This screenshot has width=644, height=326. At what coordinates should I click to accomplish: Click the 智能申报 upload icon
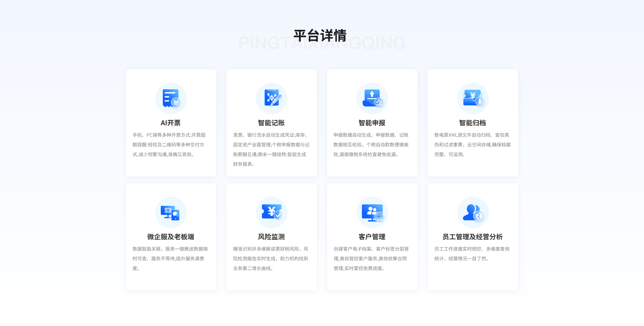click(x=372, y=98)
